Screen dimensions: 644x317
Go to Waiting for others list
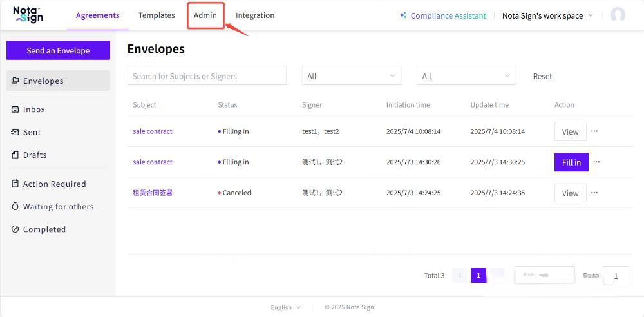point(58,207)
